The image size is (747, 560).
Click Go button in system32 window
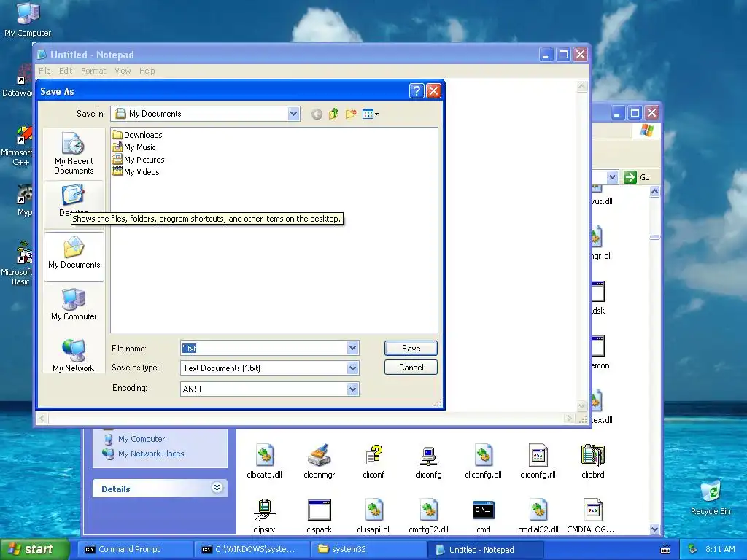[x=637, y=177]
